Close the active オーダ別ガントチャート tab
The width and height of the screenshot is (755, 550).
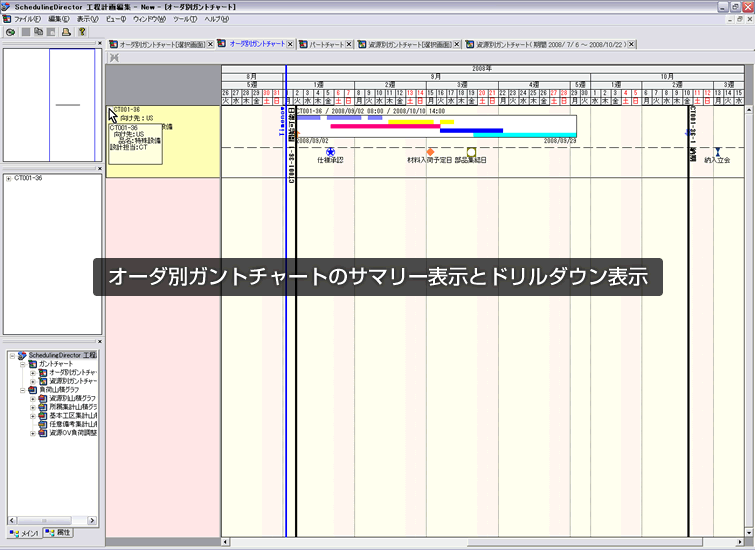point(290,44)
